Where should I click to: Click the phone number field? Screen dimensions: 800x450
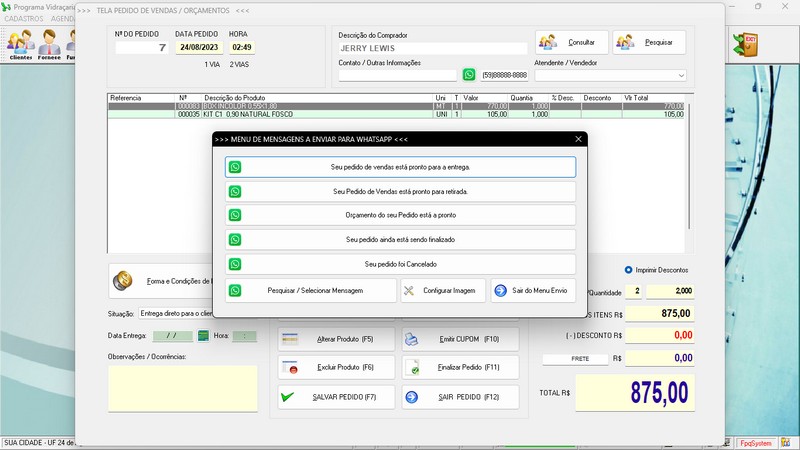[504, 76]
